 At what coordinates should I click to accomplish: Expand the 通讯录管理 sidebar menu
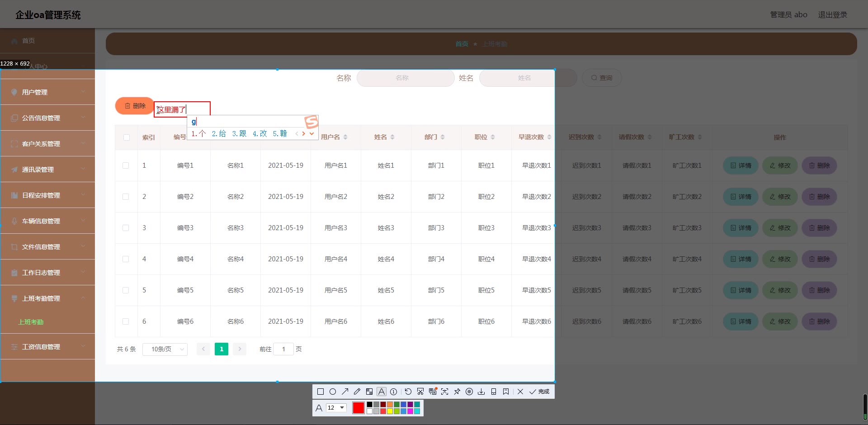(47, 170)
